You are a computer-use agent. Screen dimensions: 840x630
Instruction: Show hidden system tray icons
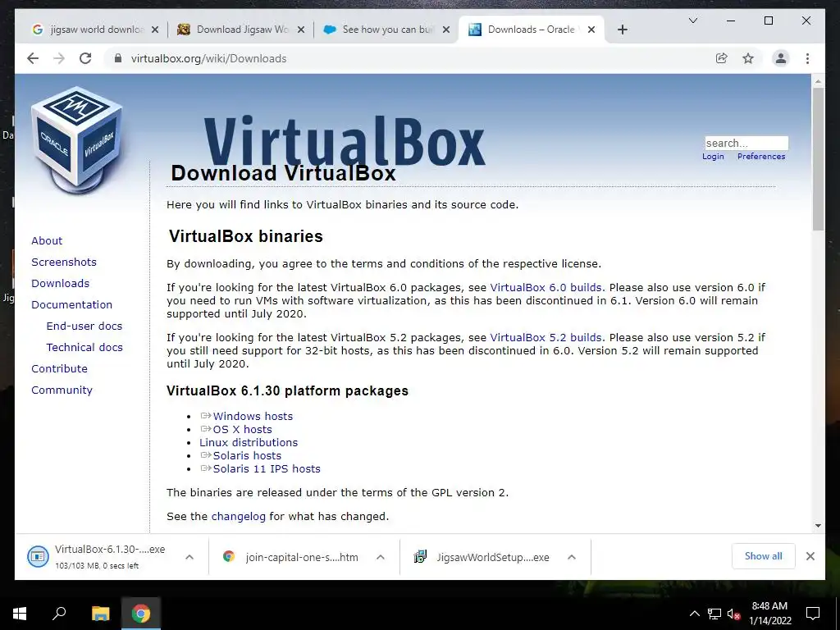(x=694, y=614)
